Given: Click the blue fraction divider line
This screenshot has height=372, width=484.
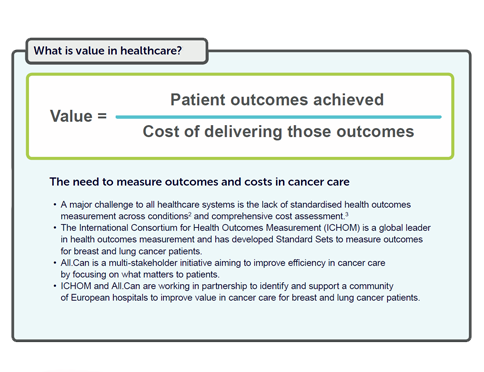Looking at the screenshot, I should pos(278,117).
